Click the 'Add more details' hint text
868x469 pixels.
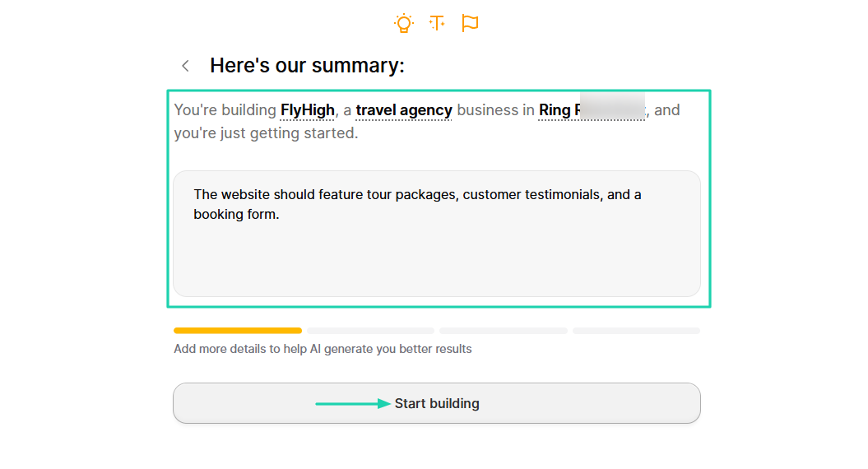click(323, 349)
